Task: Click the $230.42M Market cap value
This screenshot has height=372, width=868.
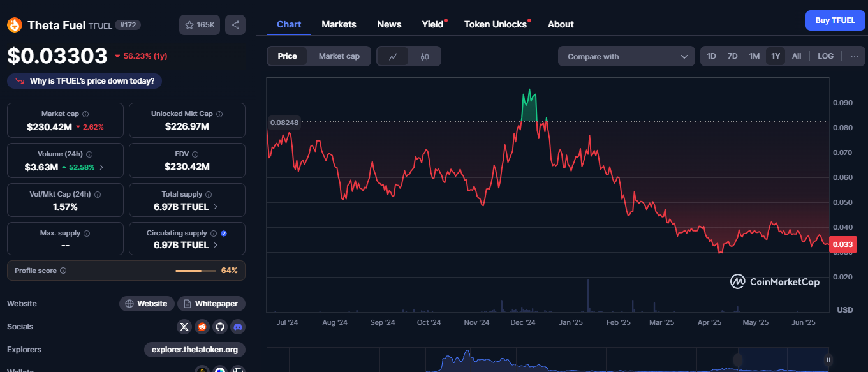Action: (49, 127)
